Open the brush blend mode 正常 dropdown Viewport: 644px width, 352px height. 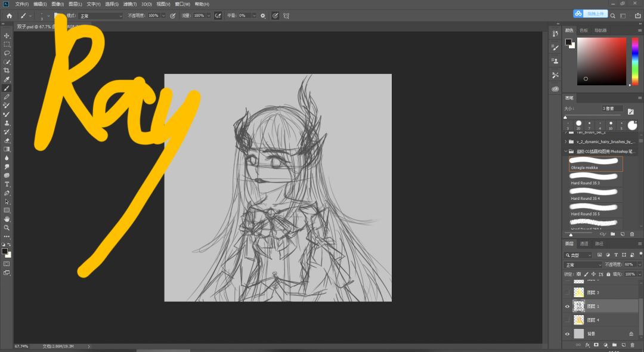tap(101, 16)
